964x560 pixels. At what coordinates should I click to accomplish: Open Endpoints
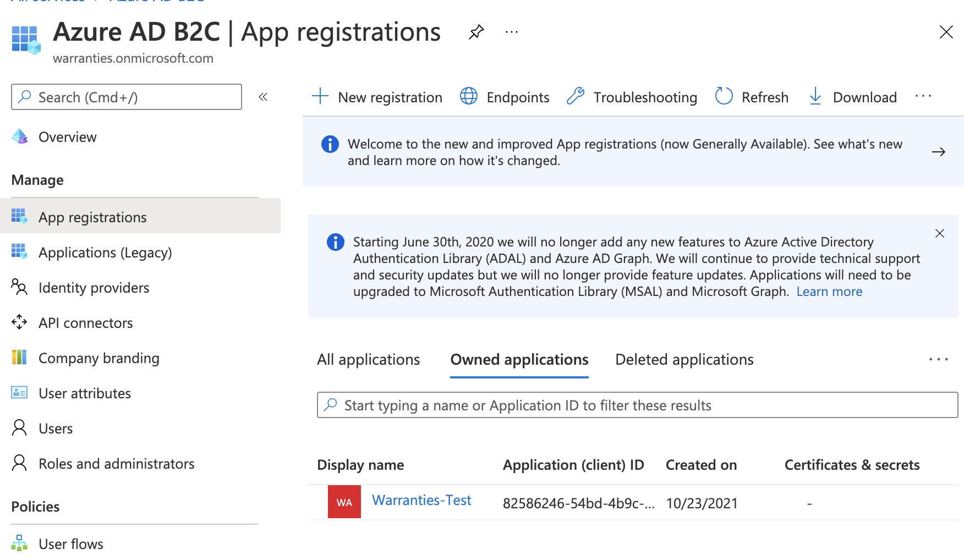(518, 97)
